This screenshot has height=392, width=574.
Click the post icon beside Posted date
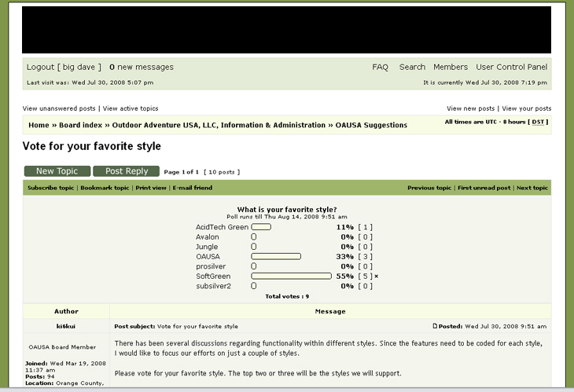(x=436, y=326)
